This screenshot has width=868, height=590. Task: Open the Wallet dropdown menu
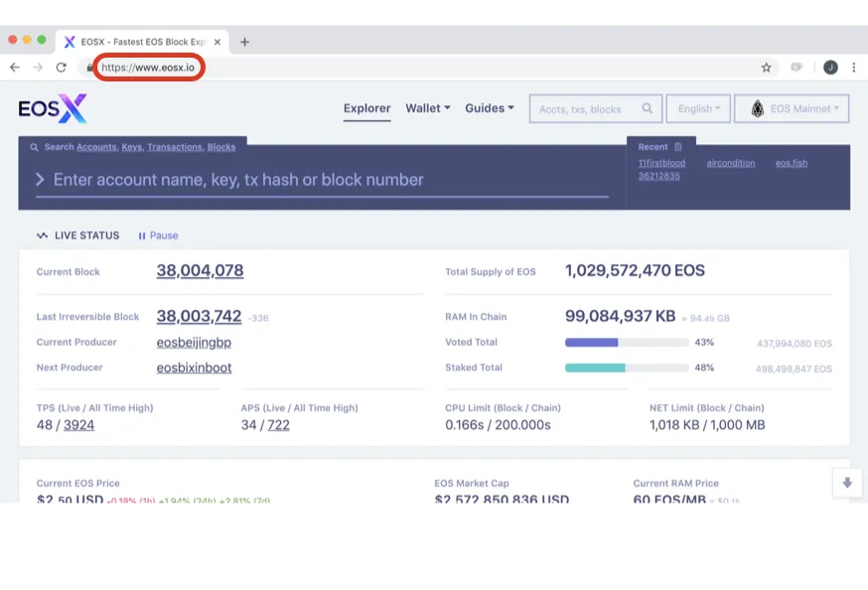[x=428, y=108]
